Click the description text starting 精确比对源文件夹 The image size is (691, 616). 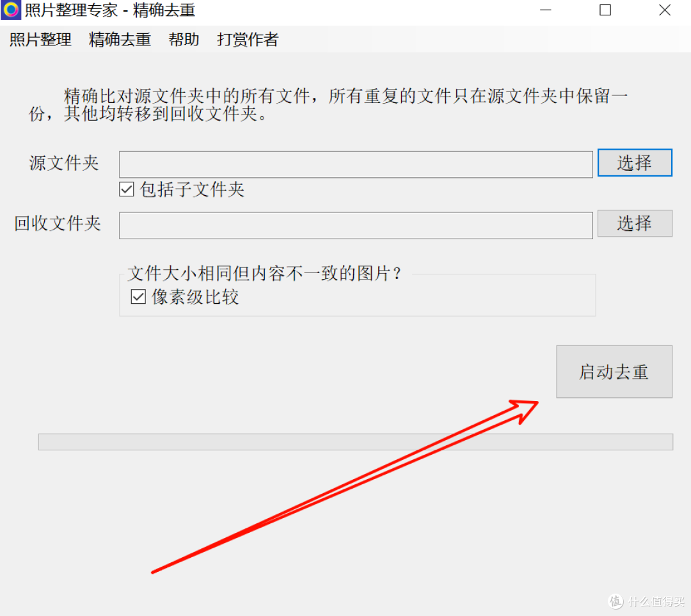tap(328, 104)
